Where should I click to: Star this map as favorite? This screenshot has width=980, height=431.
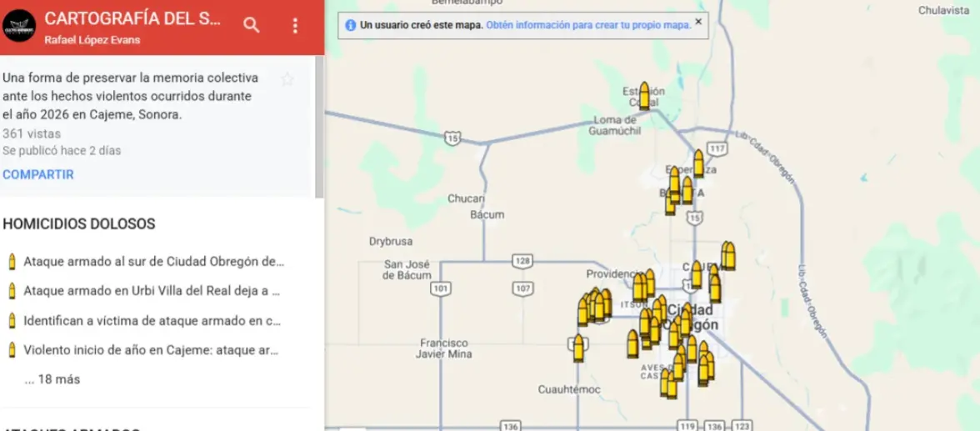[x=287, y=80]
